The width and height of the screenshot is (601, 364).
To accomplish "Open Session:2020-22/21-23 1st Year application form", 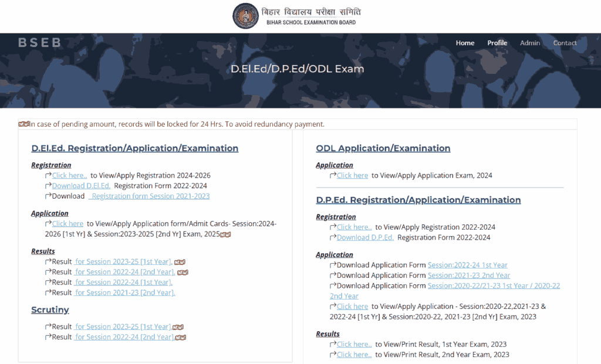I will click(x=494, y=285).
